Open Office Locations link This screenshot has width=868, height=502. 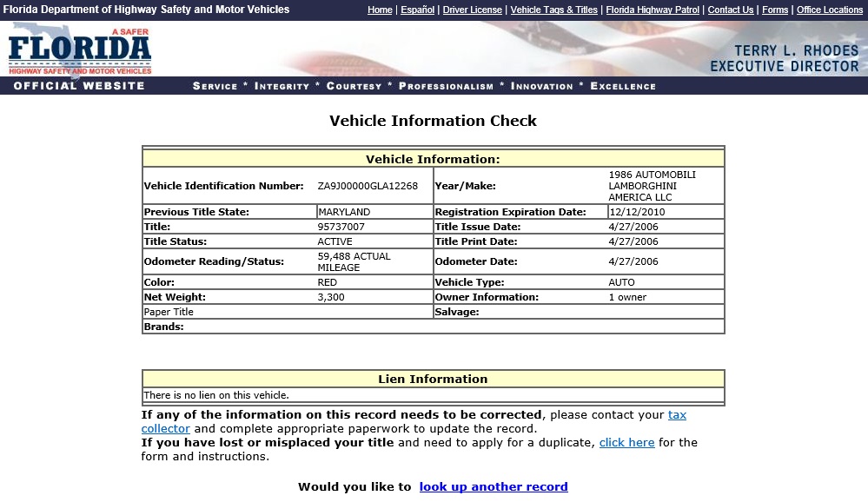[830, 10]
